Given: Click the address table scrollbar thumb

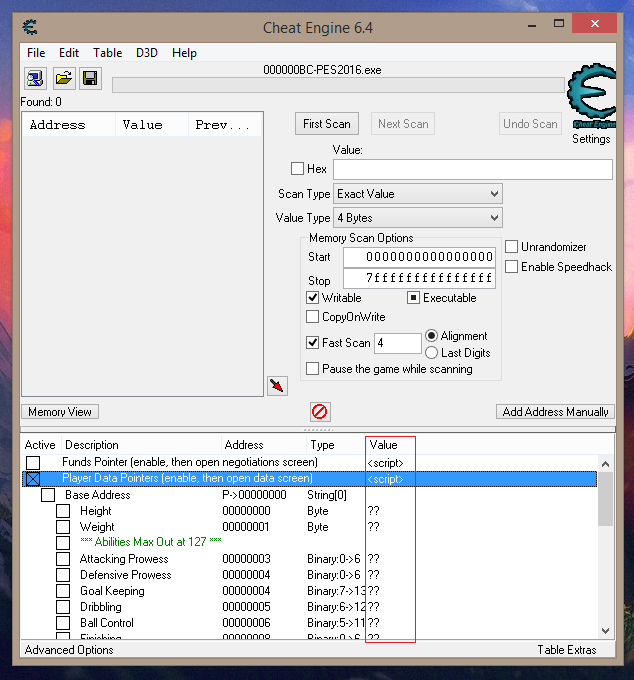Looking at the screenshot, I should tap(605, 499).
